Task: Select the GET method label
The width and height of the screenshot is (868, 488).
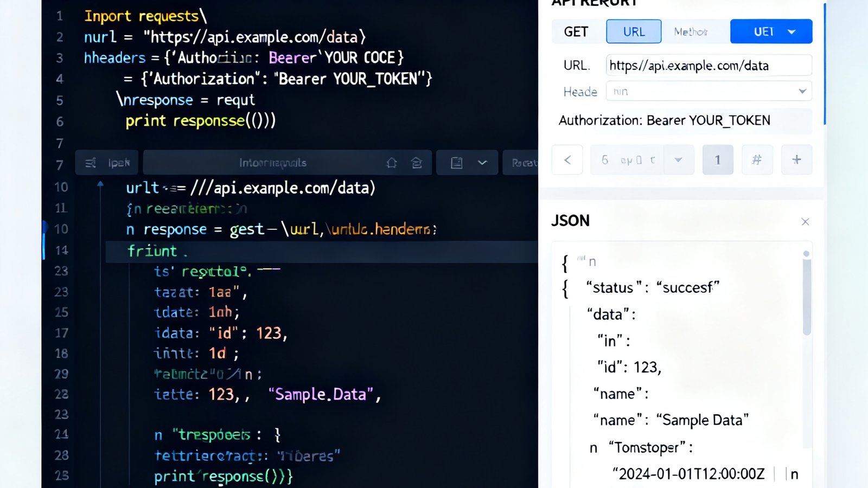Action: click(576, 32)
